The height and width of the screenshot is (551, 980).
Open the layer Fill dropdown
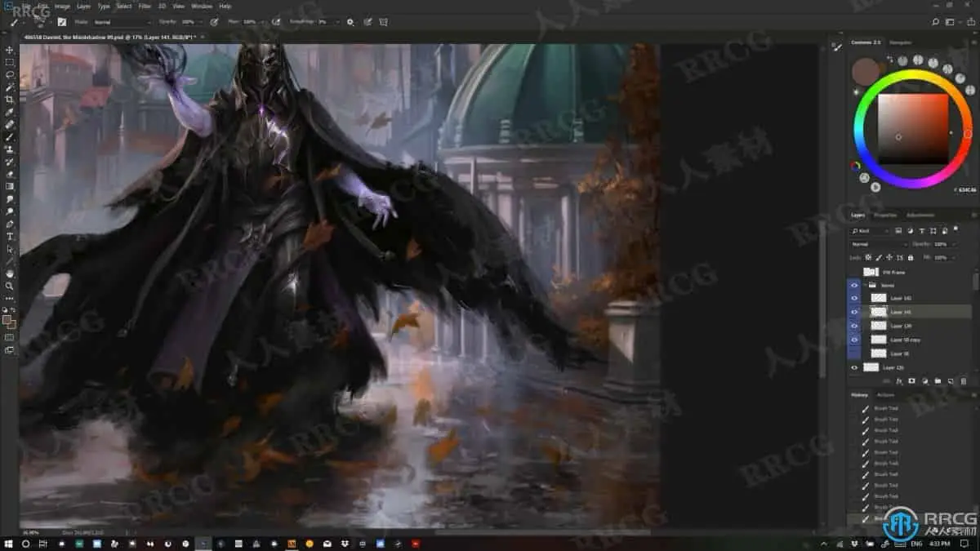pos(952,258)
